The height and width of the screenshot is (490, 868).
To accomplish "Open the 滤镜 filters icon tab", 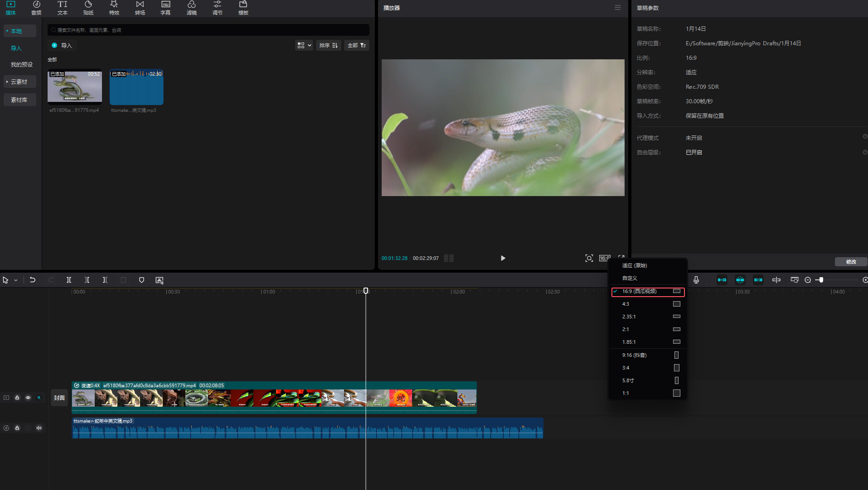I will (192, 8).
